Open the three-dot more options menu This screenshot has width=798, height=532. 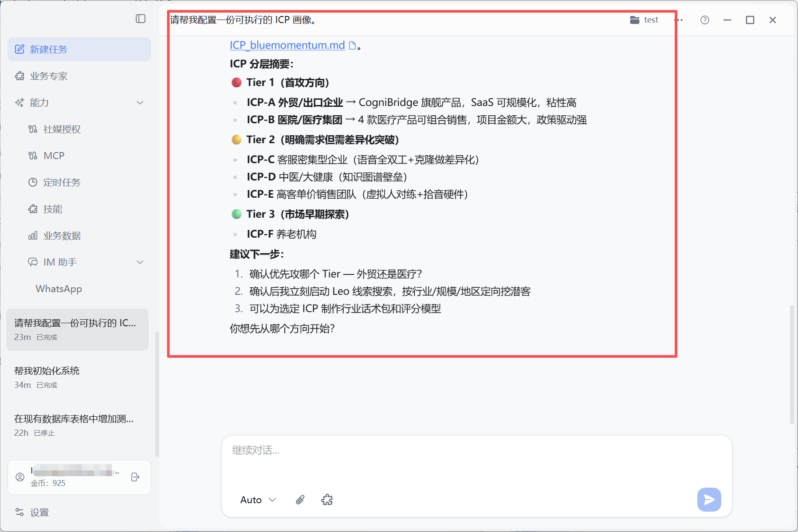679,20
